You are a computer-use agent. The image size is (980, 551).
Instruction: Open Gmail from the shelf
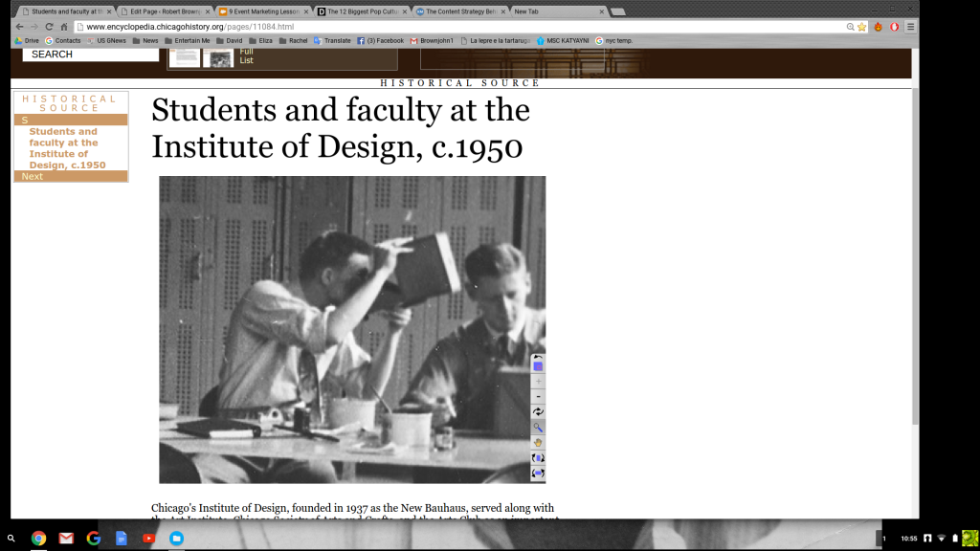66,538
